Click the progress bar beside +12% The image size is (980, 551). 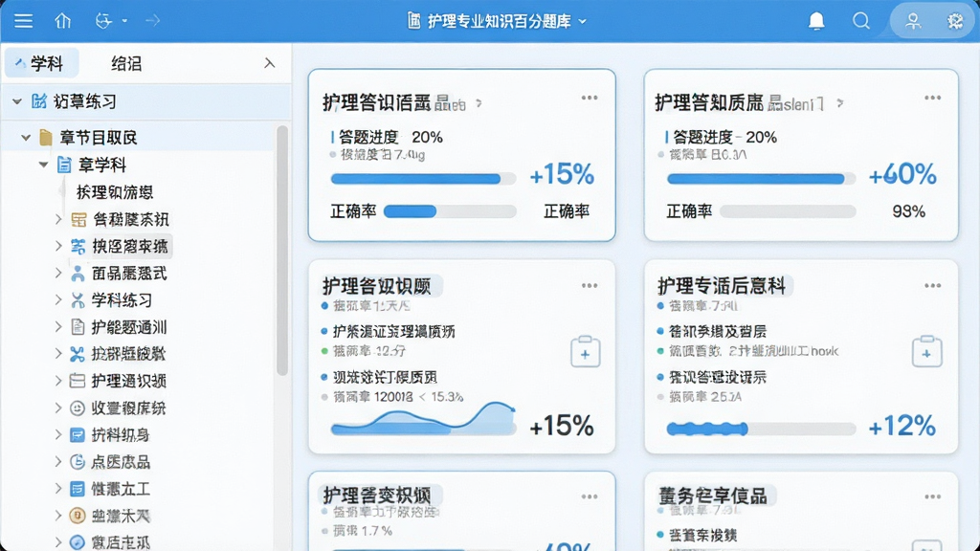point(761,429)
